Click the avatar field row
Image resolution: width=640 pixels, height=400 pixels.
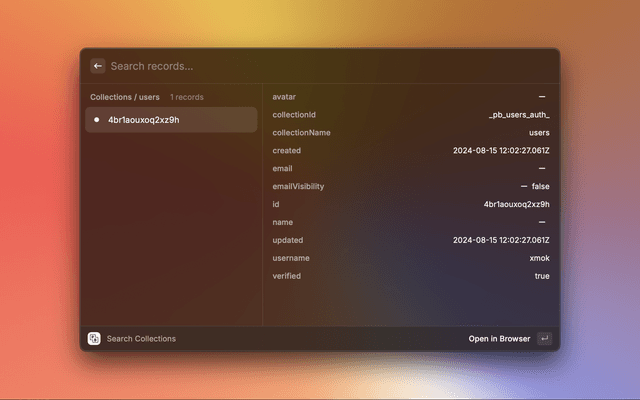410,97
